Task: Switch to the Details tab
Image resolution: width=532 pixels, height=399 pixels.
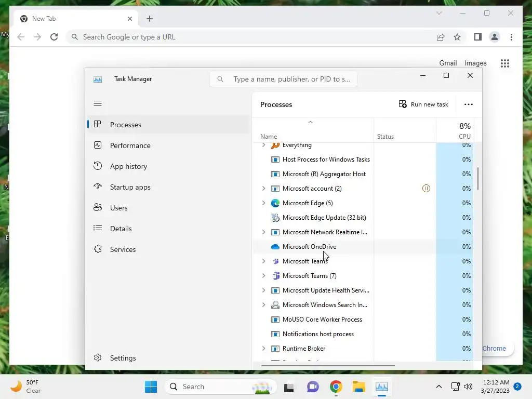Action: pyautogui.click(x=168, y=229)
